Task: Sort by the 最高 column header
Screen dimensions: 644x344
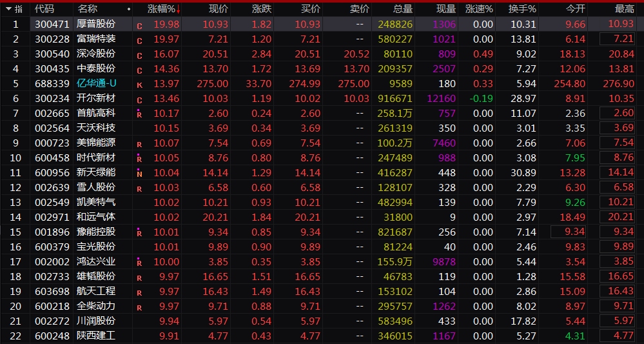Action: pyautogui.click(x=624, y=9)
